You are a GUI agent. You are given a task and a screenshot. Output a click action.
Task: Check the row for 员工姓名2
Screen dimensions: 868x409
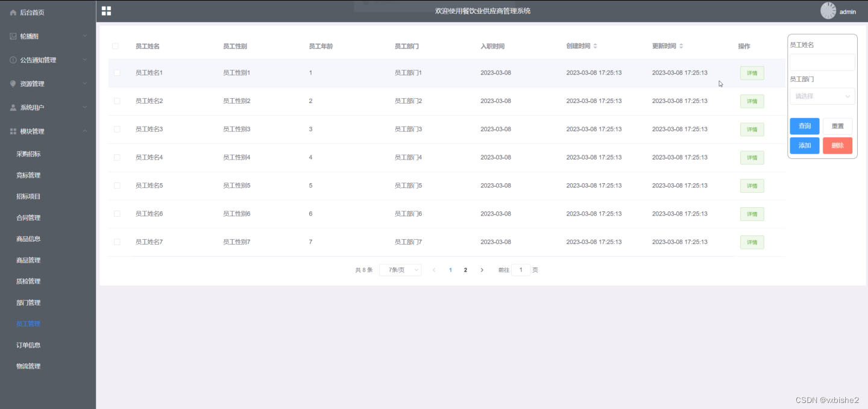click(117, 101)
